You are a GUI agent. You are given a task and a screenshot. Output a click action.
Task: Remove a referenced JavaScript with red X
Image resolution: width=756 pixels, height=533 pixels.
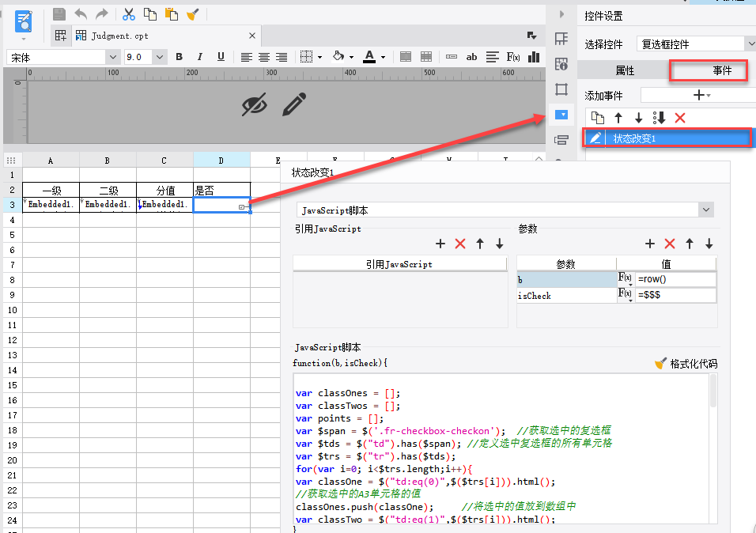click(x=460, y=244)
